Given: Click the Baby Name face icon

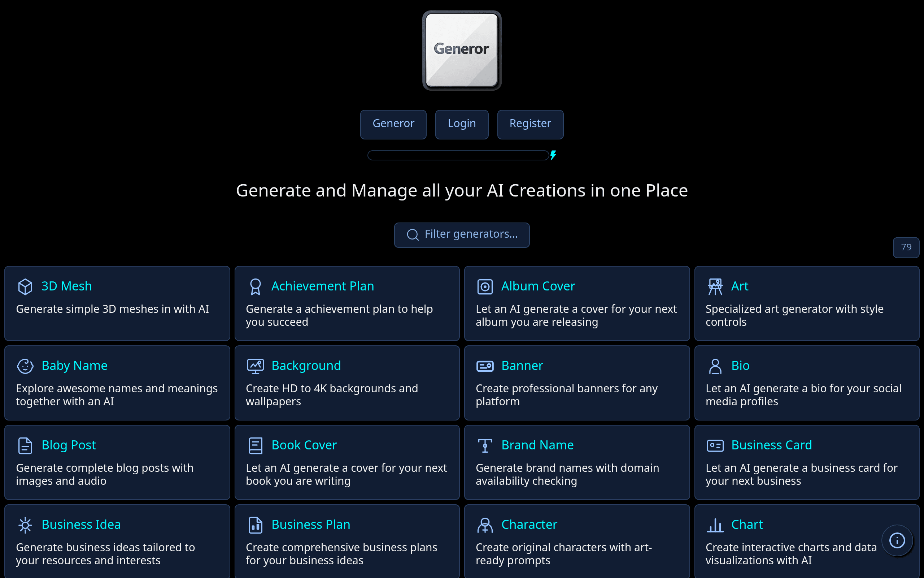Looking at the screenshot, I should tap(25, 366).
